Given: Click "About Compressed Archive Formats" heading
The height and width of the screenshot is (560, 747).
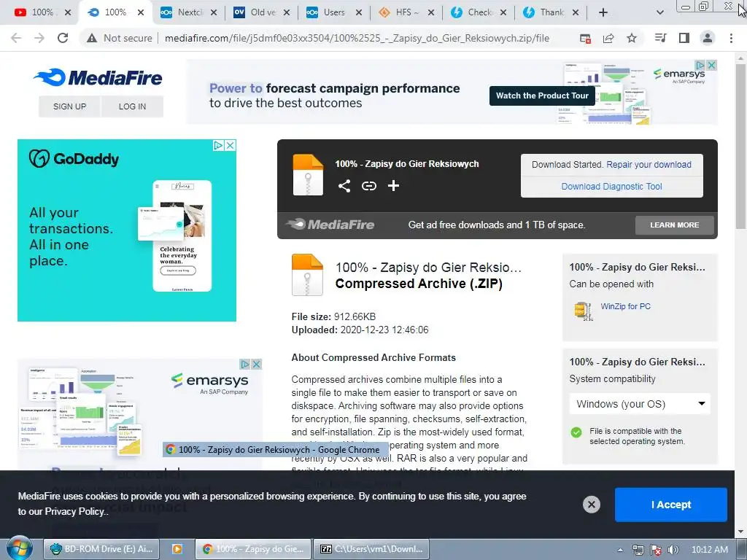Looking at the screenshot, I should (373, 357).
